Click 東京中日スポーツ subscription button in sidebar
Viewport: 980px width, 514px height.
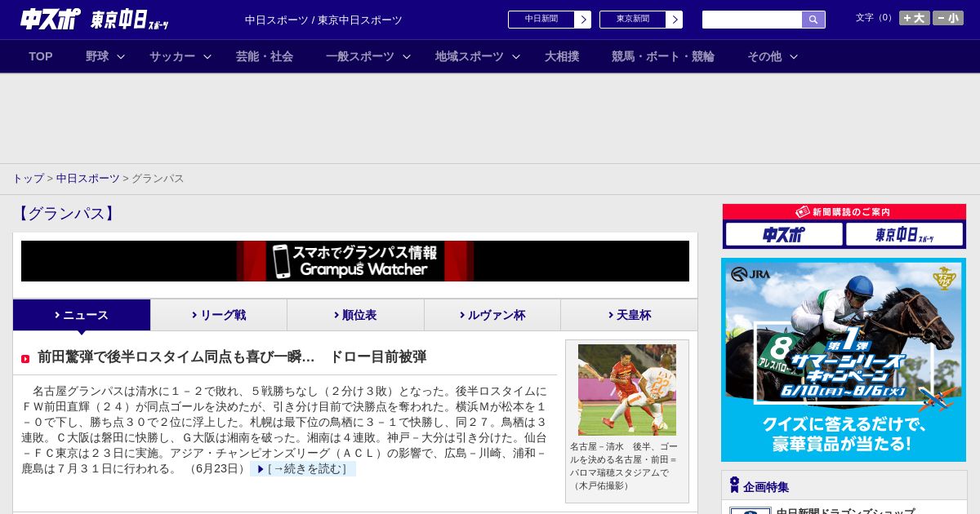904,235
